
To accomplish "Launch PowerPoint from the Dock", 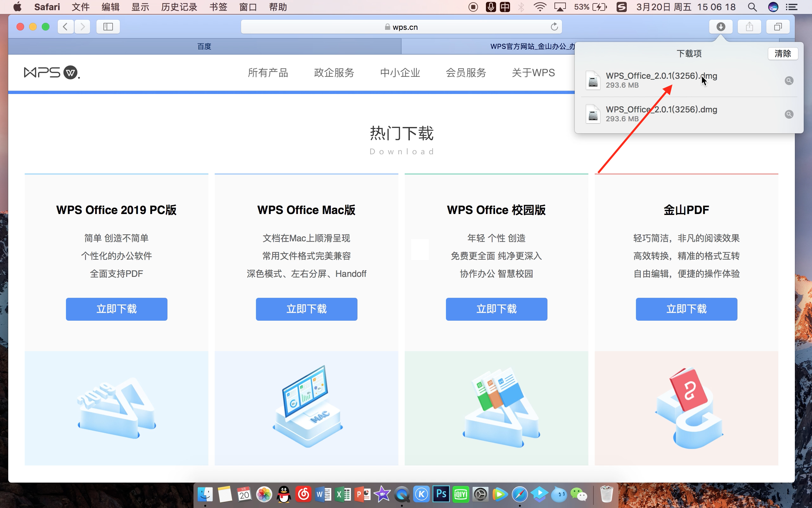I will point(363,495).
